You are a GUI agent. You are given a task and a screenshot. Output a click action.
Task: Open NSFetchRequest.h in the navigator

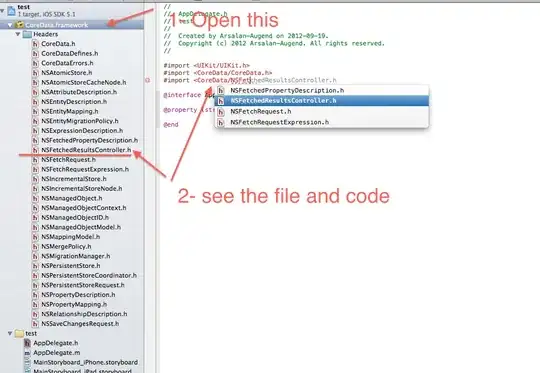pyautogui.click(x=69, y=159)
